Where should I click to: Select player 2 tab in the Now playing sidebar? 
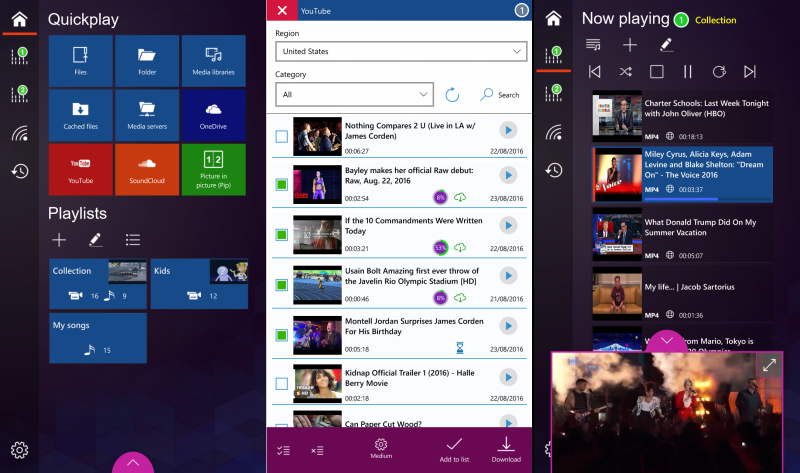coord(554,93)
